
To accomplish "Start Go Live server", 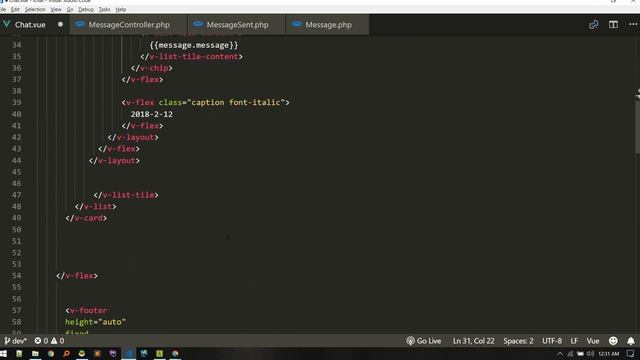I will 424,341.
